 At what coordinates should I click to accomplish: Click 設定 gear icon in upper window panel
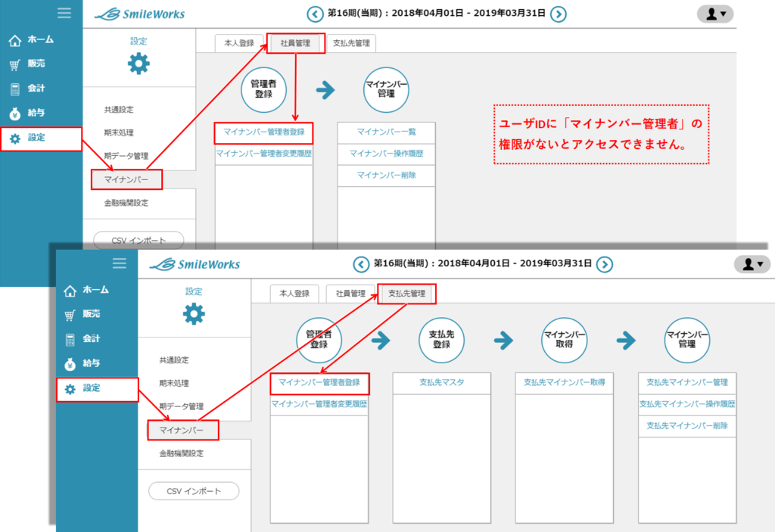pos(139,64)
